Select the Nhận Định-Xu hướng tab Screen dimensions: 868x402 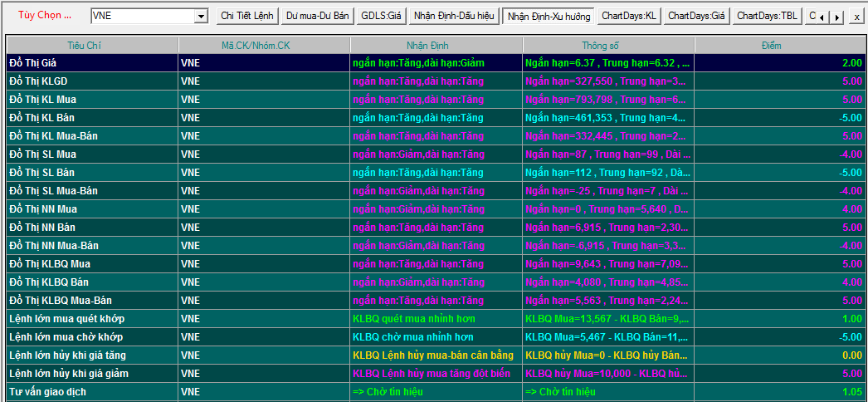tap(549, 16)
